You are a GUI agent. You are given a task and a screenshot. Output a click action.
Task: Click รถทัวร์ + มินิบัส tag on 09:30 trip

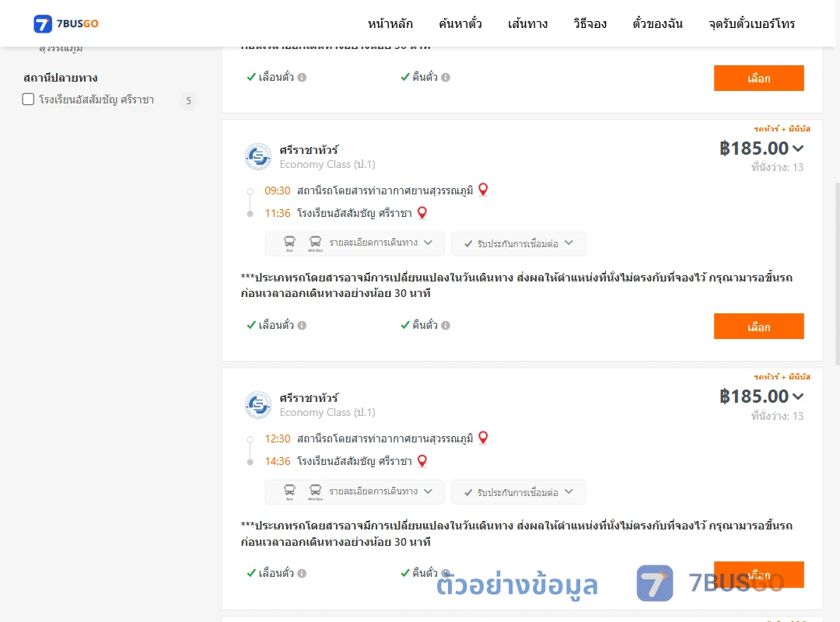[782, 128]
